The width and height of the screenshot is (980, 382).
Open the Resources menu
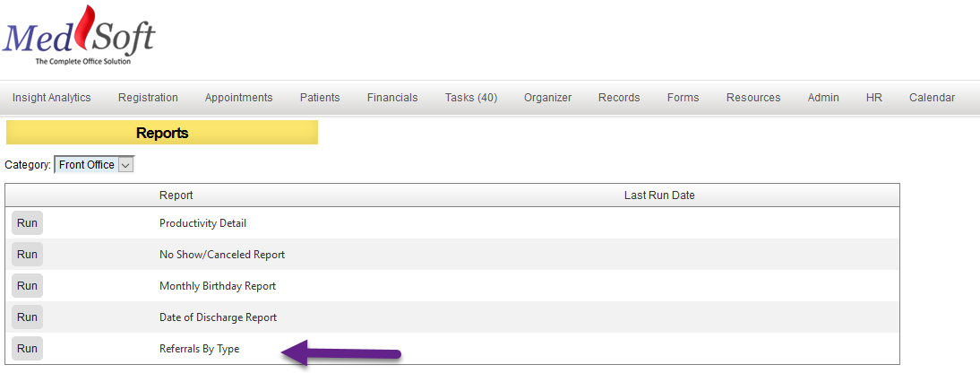[x=753, y=98]
